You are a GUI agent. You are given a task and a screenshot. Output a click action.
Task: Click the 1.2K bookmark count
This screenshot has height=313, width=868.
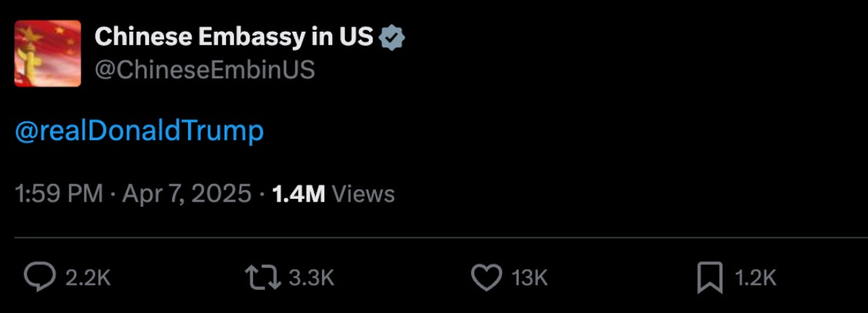(755, 279)
